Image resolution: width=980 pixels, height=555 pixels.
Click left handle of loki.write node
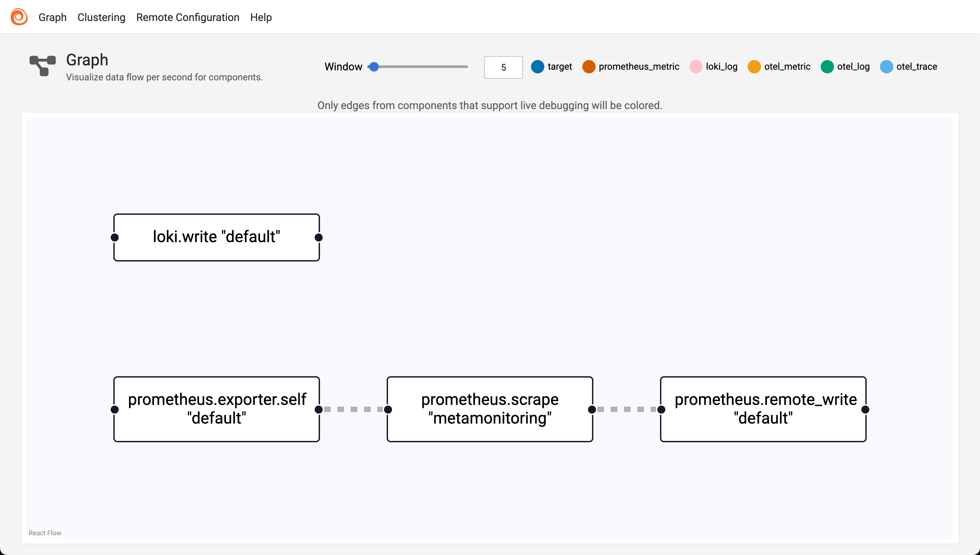[x=114, y=237]
